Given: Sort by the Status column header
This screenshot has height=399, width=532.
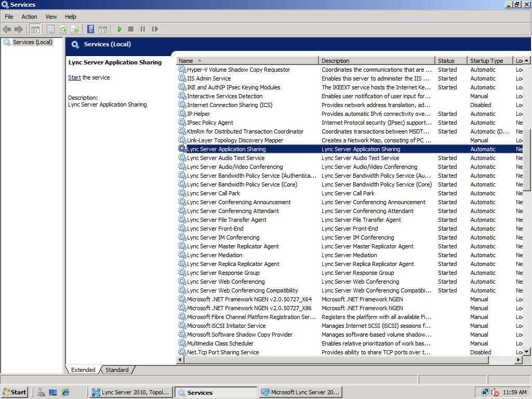Looking at the screenshot, I should tap(451, 61).
